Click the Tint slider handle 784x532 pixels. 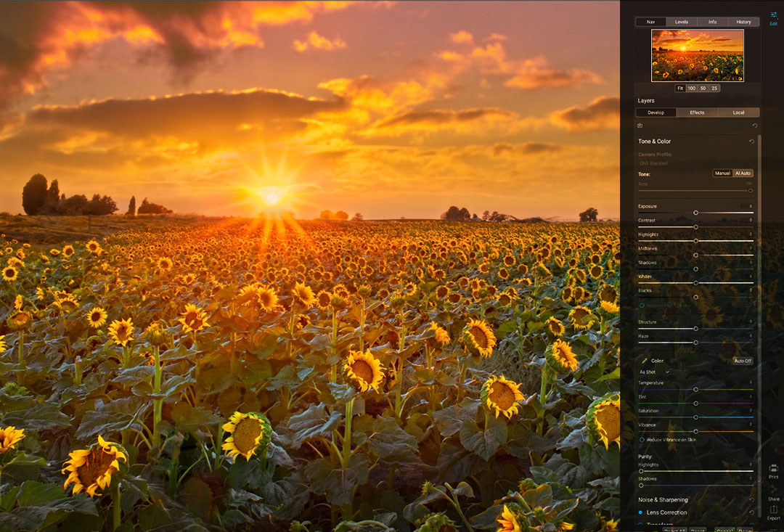695,403
